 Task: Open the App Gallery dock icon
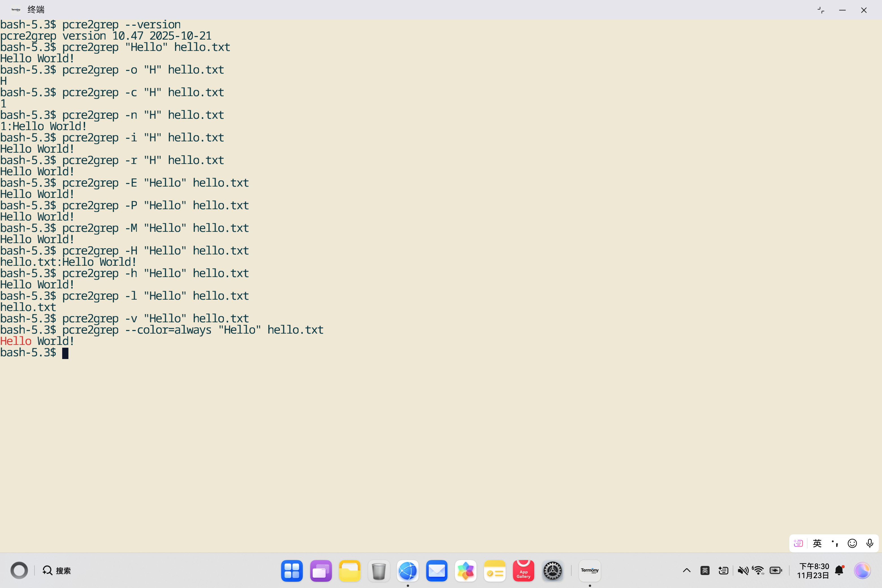[x=523, y=570]
